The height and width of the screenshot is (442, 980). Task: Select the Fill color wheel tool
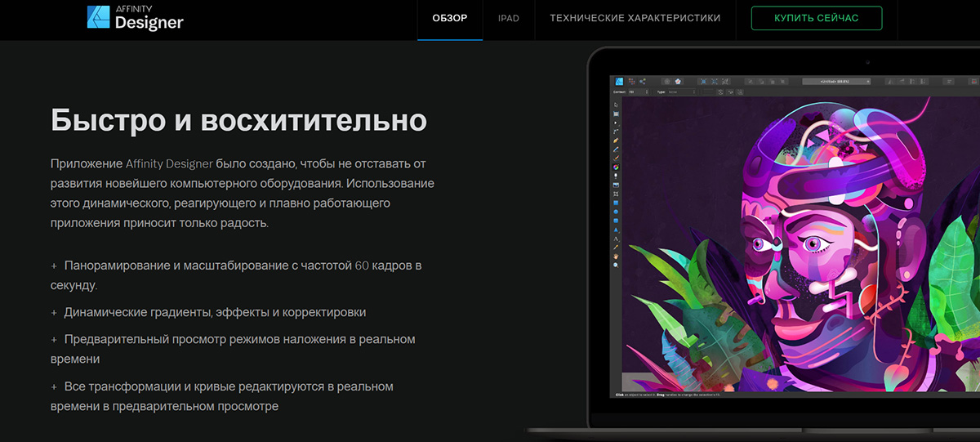click(616, 167)
